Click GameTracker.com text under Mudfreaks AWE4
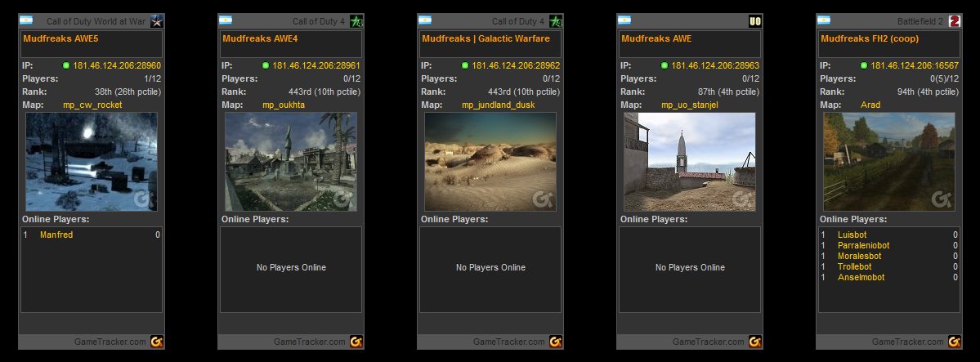Viewport: 980px width, 362px height. [x=310, y=342]
